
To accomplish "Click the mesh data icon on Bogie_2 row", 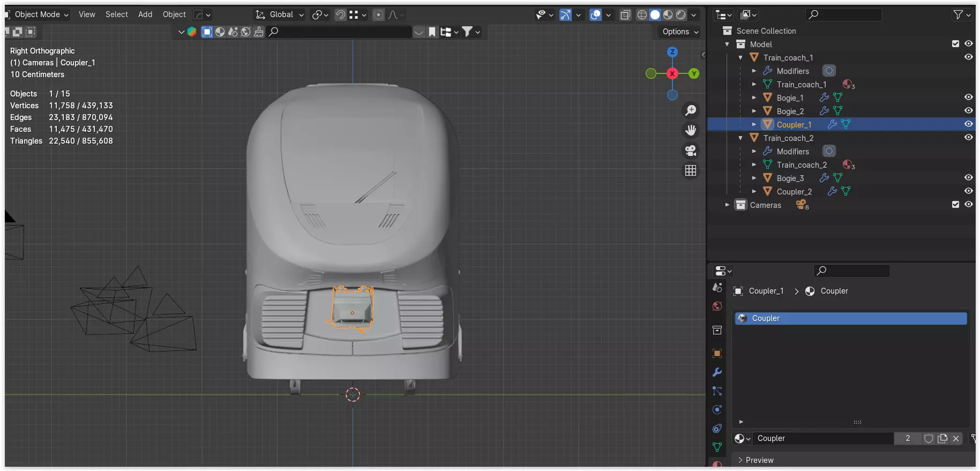I will pyautogui.click(x=837, y=111).
